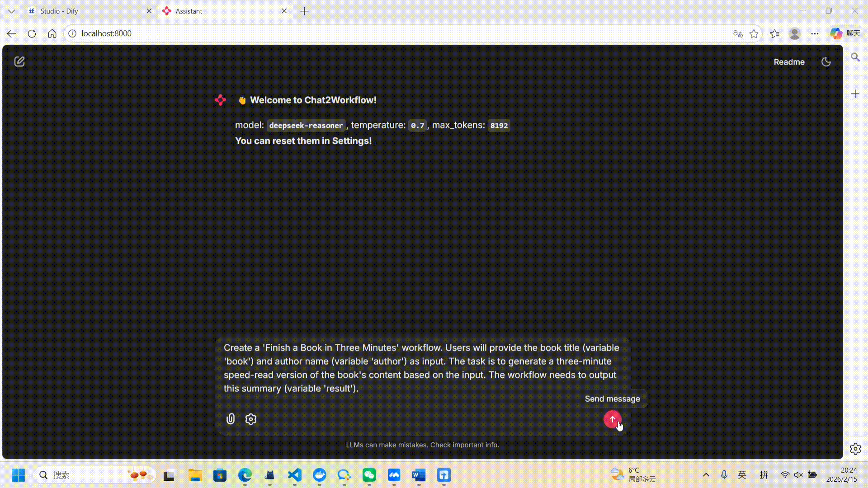Click the taskbar search box
The height and width of the screenshot is (488, 868).
[x=95, y=475]
